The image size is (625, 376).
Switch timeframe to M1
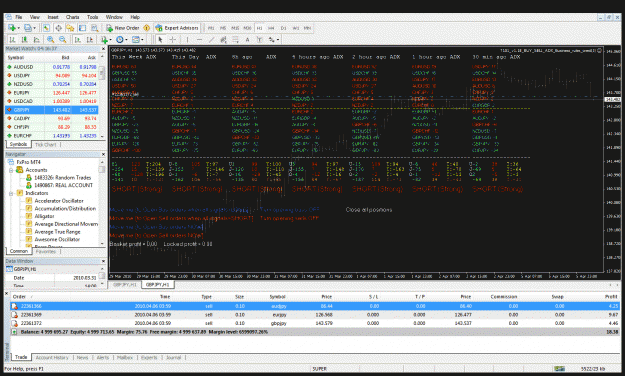[x=211, y=28]
